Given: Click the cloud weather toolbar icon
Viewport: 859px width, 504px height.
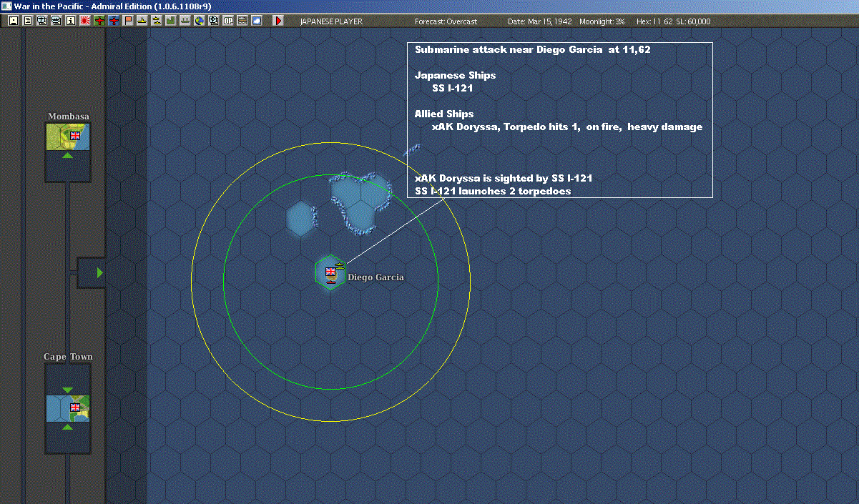Looking at the screenshot, I should [256, 21].
